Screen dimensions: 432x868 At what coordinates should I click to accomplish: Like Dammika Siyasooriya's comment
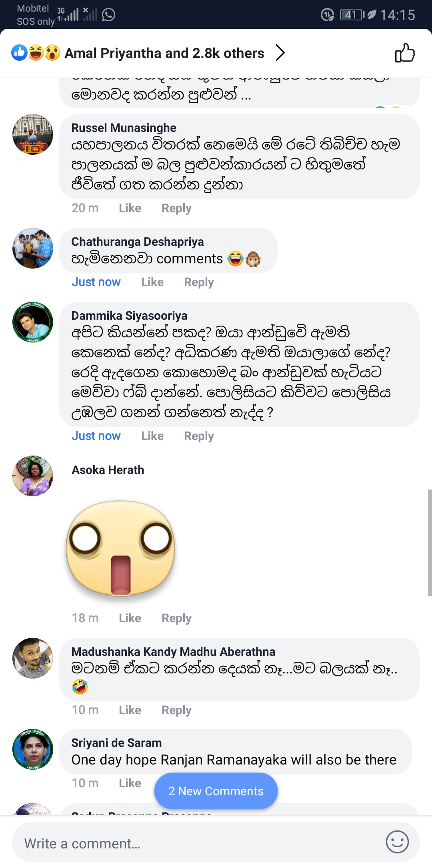point(152,436)
